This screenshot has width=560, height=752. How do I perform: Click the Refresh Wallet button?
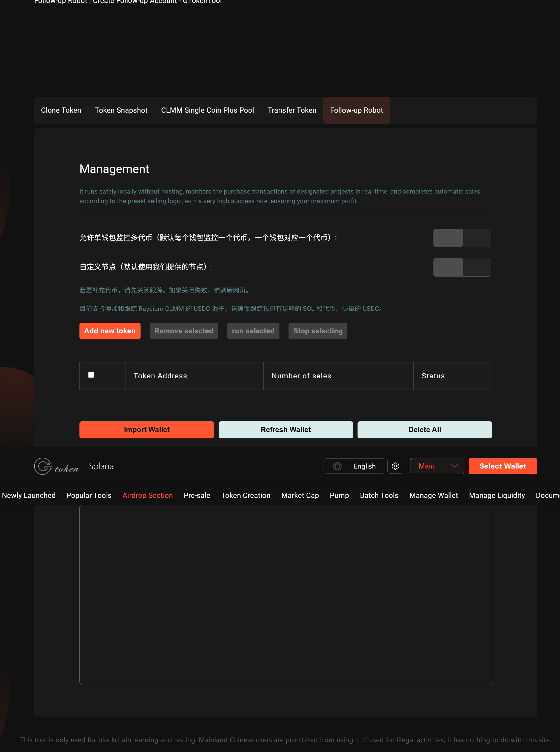pyautogui.click(x=285, y=429)
